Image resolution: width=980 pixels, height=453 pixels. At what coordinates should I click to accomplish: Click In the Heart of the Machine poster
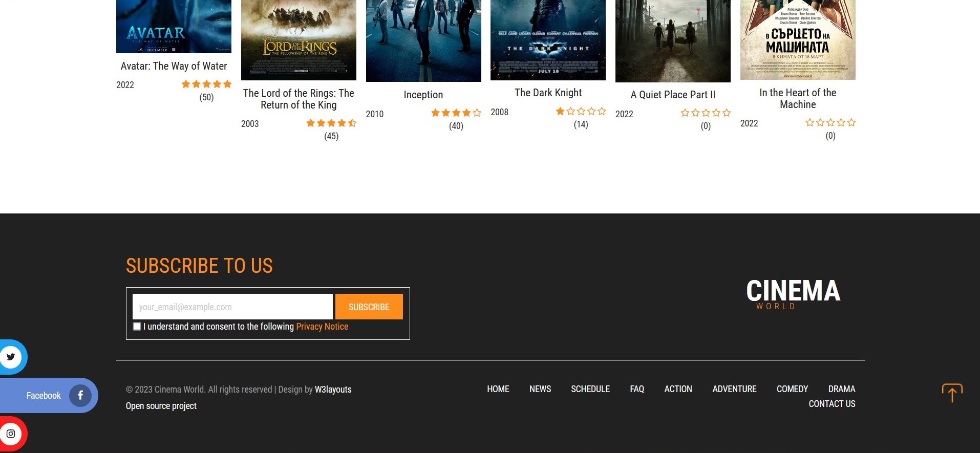click(x=798, y=40)
